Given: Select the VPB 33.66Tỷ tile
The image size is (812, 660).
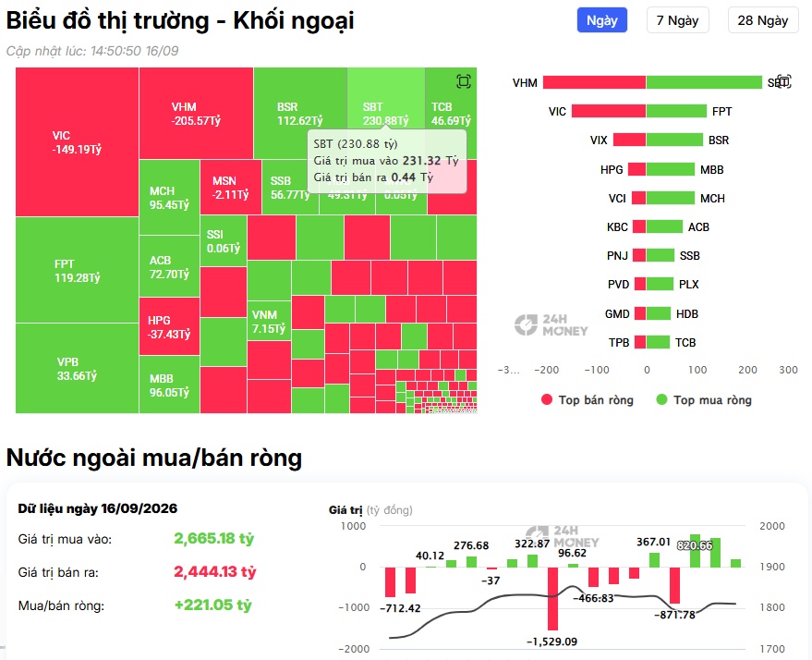Looking at the screenshot, I should [x=78, y=368].
